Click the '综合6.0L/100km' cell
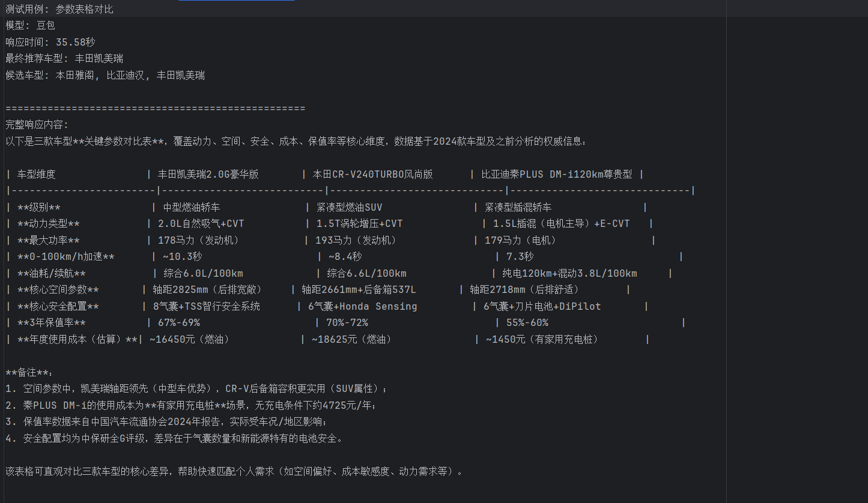This screenshot has width=868, height=503. [203, 273]
